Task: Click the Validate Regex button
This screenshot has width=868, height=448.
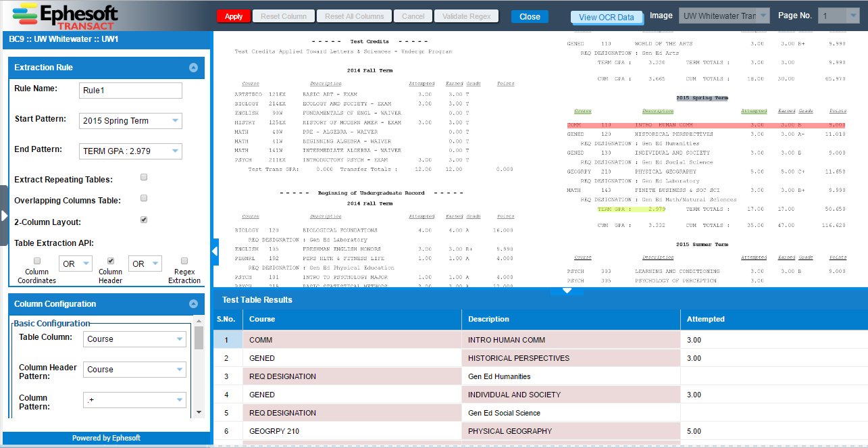Action: pyautogui.click(x=467, y=16)
